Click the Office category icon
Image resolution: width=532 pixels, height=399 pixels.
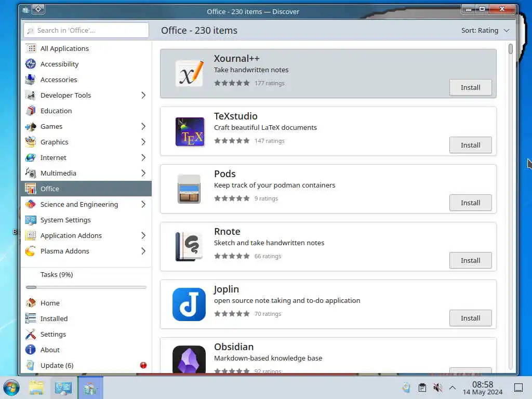coord(31,189)
